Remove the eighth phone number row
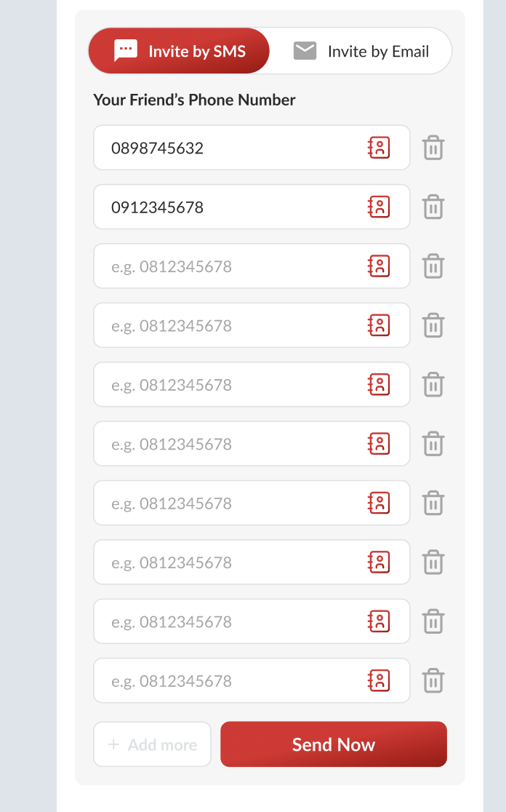The width and height of the screenshot is (506, 812). click(x=433, y=562)
